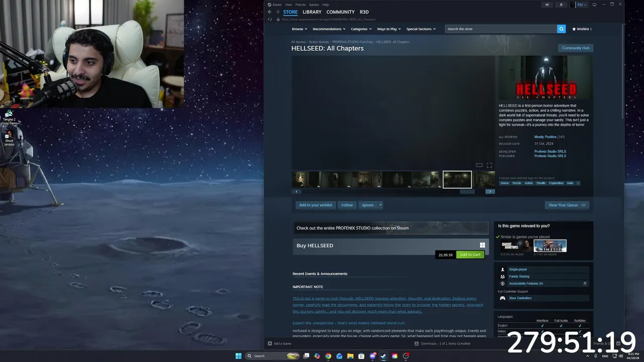Launch Chrome from the taskbar
The width and height of the screenshot is (644, 362).
coord(328,356)
